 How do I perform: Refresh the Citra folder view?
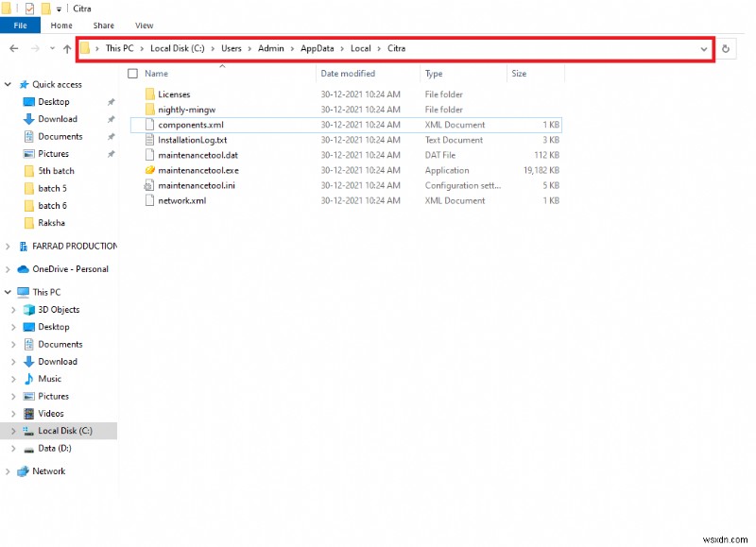tap(725, 49)
